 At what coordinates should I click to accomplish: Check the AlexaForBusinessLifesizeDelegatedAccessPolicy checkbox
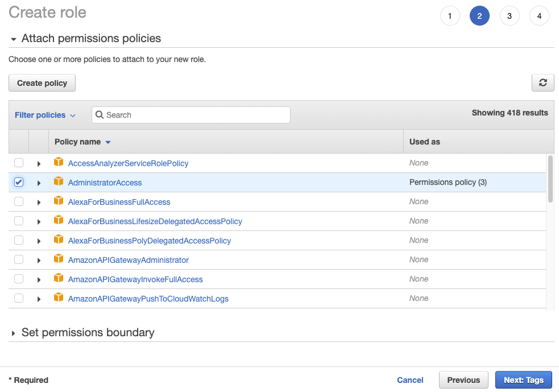coord(19,220)
